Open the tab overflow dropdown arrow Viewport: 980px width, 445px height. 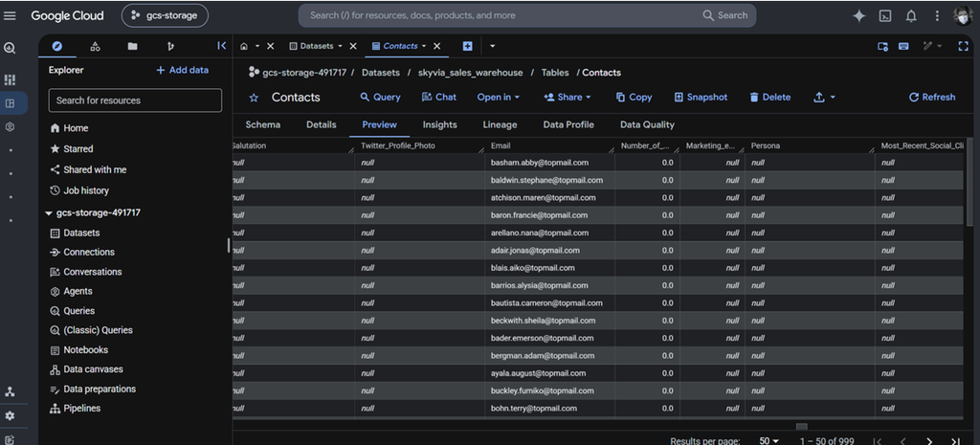(493, 46)
